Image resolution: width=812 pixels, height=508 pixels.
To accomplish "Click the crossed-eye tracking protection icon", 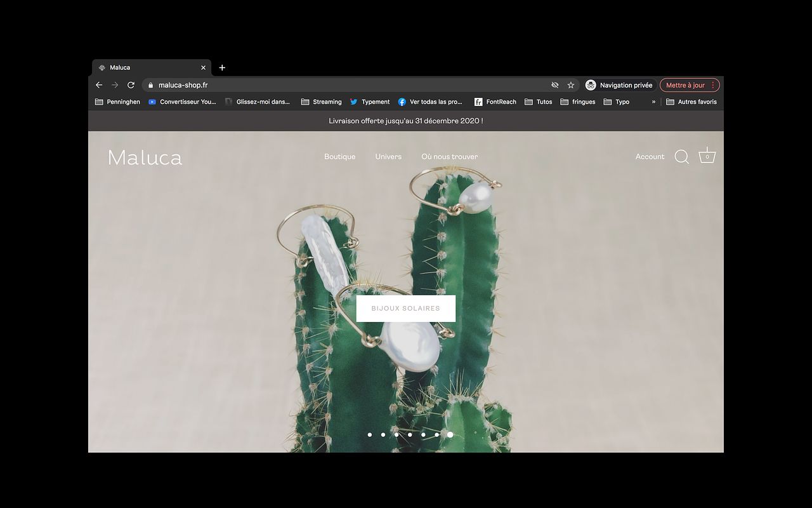I will [x=555, y=85].
